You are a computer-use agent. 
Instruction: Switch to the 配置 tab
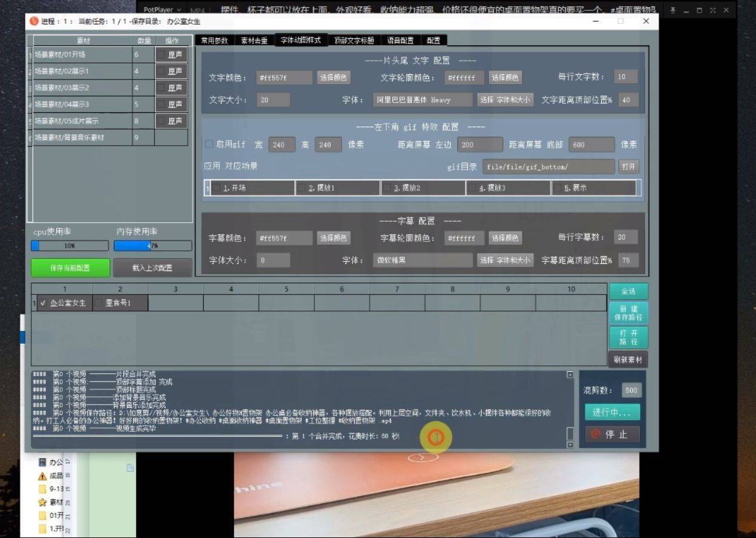point(433,41)
